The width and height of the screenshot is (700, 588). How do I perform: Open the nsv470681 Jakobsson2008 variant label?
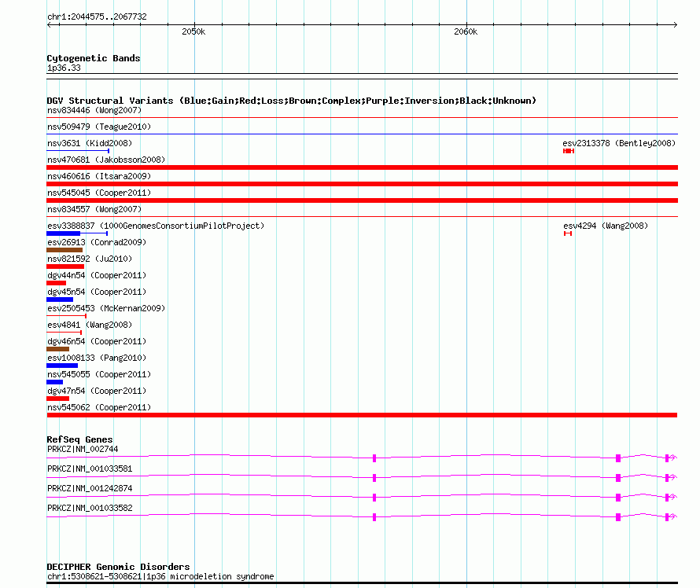click(x=106, y=160)
